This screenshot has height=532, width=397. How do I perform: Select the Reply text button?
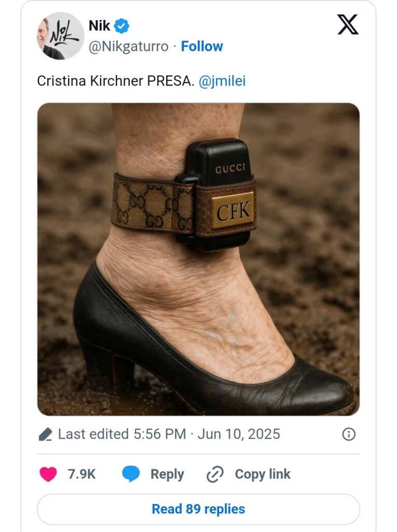pyautogui.click(x=167, y=474)
